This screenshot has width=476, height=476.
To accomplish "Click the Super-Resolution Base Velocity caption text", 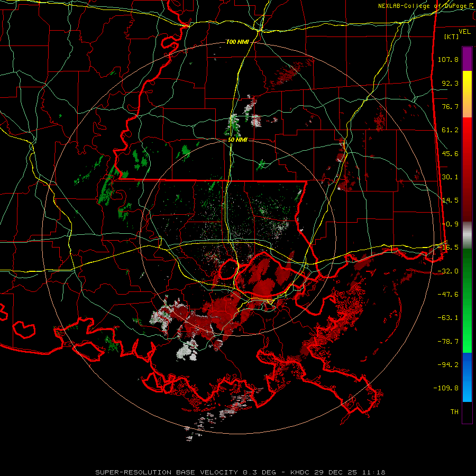I will [x=240, y=472].
